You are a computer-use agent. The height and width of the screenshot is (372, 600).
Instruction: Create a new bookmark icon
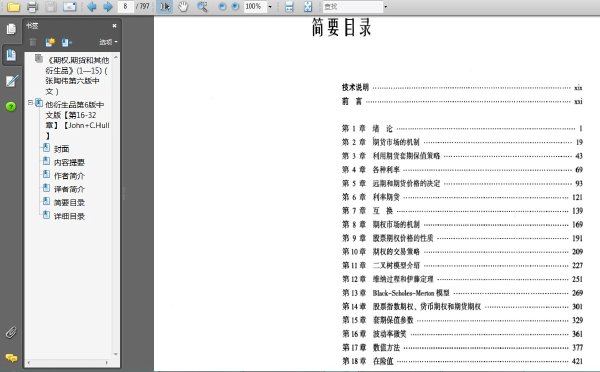tap(50, 42)
